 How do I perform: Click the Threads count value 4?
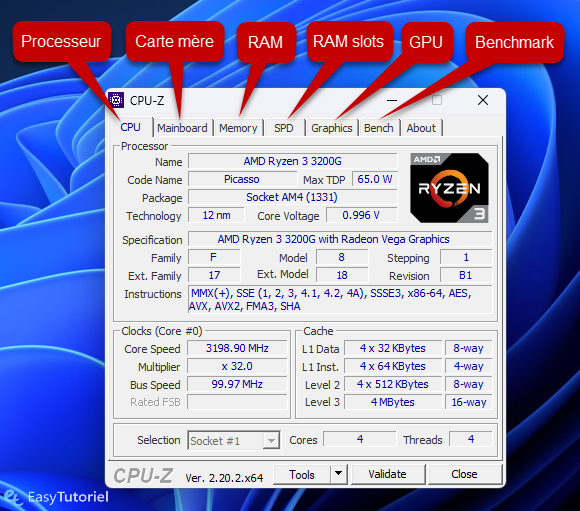tap(471, 439)
